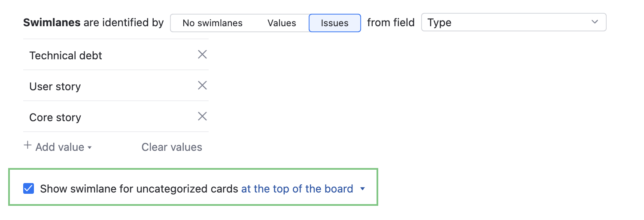
Task: Click the chevron in the Type field
Action: [x=595, y=22]
